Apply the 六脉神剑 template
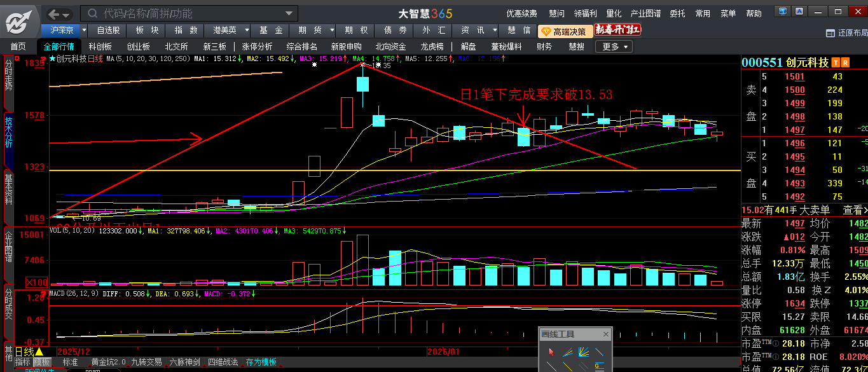 click(x=185, y=362)
